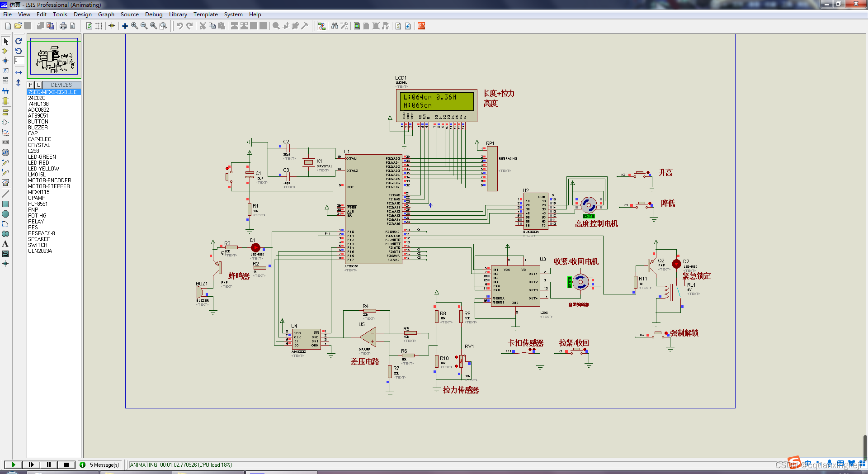This screenshot has width=868, height=474.
Task: Select Device pins mode
Action: tap(5, 122)
